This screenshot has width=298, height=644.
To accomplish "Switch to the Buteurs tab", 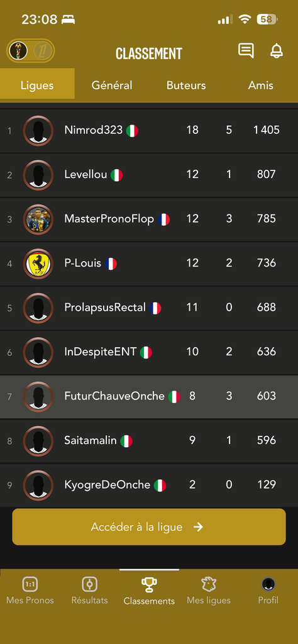I will 186,85.
